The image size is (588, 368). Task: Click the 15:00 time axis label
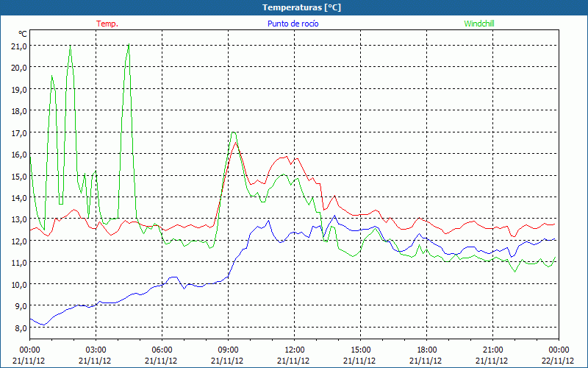click(360, 350)
